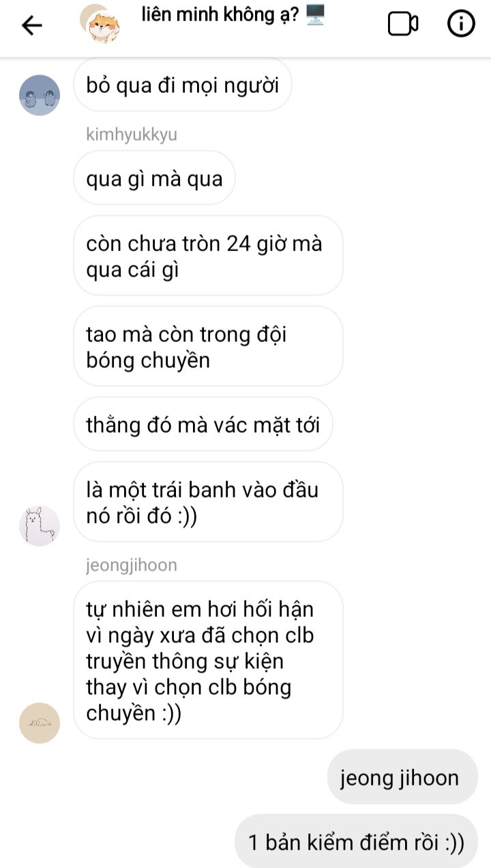Screen dimensions: 491x868
Task: Open the jeongjihoon username label
Action: coord(132,565)
